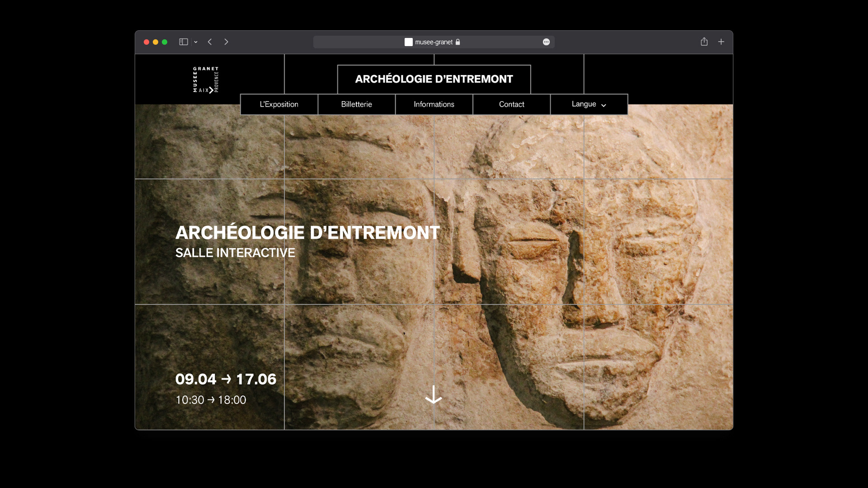Open the sidebar options chevron
This screenshot has height=488, width=868.
pos(196,42)
